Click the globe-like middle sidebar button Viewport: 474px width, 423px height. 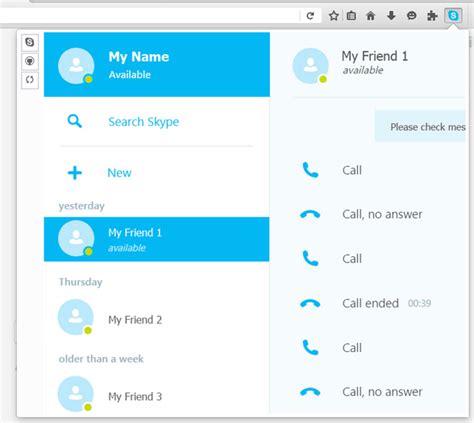tap(30, 61)
